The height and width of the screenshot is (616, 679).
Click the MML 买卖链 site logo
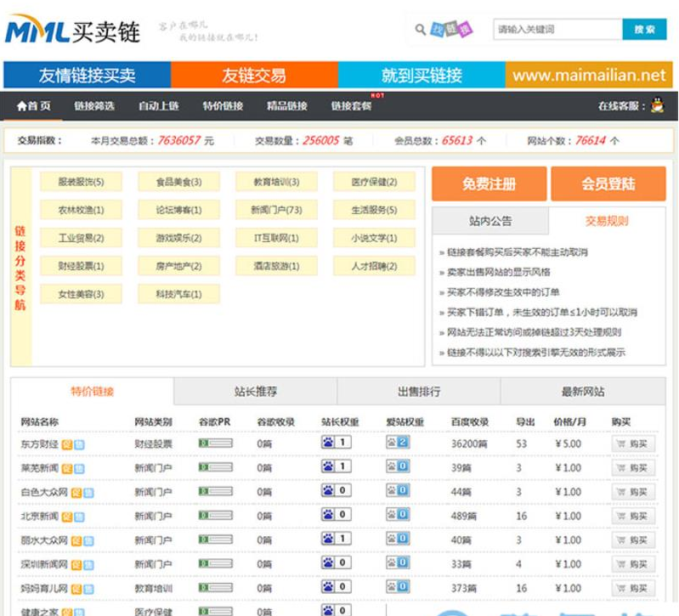[x=72, y=31]
